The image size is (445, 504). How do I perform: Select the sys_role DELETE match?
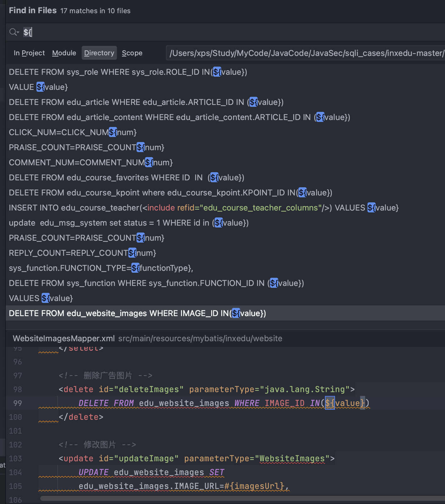coord(128,72)
